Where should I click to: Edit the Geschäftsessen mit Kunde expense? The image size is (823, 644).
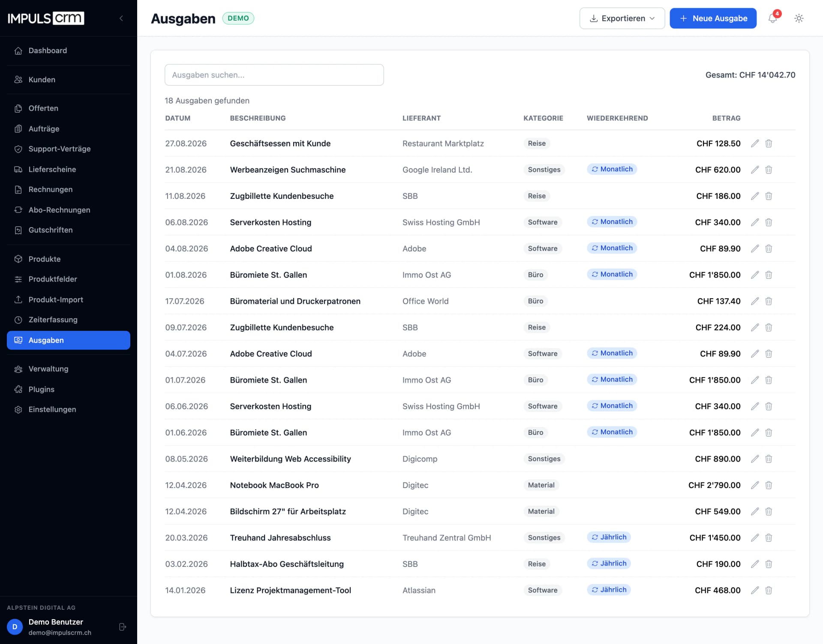tap(755, 144)
